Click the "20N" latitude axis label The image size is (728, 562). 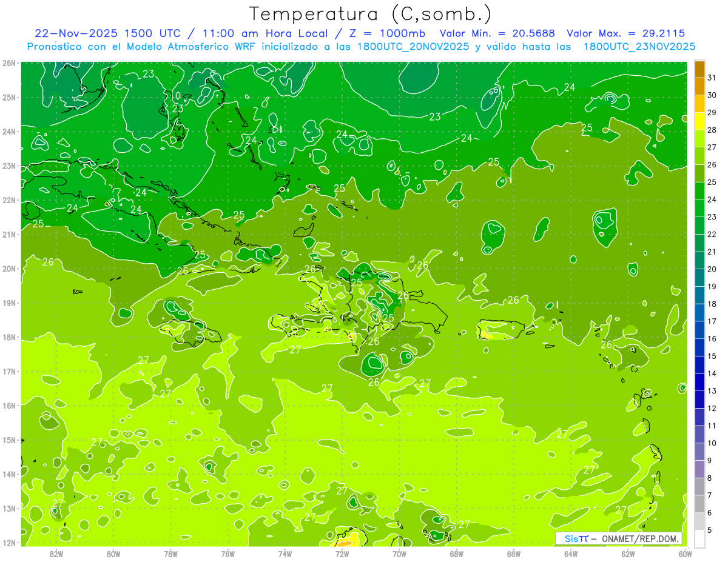click(9, 269)
